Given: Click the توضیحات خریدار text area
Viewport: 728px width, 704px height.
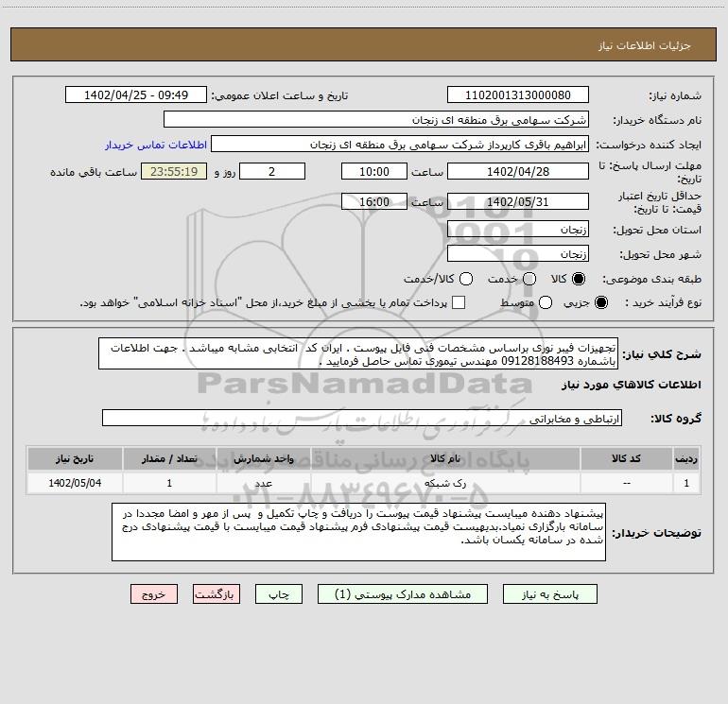Looking at the screenshot, I should coord(359,532).
